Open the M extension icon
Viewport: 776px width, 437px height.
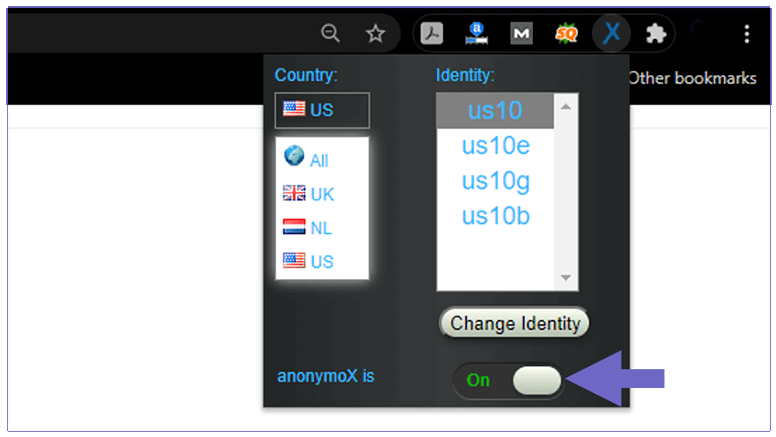point(521,34)
